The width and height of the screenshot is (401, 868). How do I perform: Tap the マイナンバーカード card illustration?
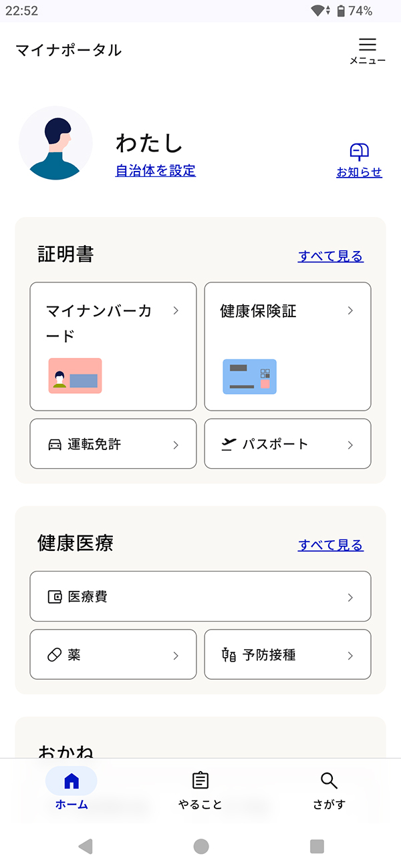click(75, 376)
